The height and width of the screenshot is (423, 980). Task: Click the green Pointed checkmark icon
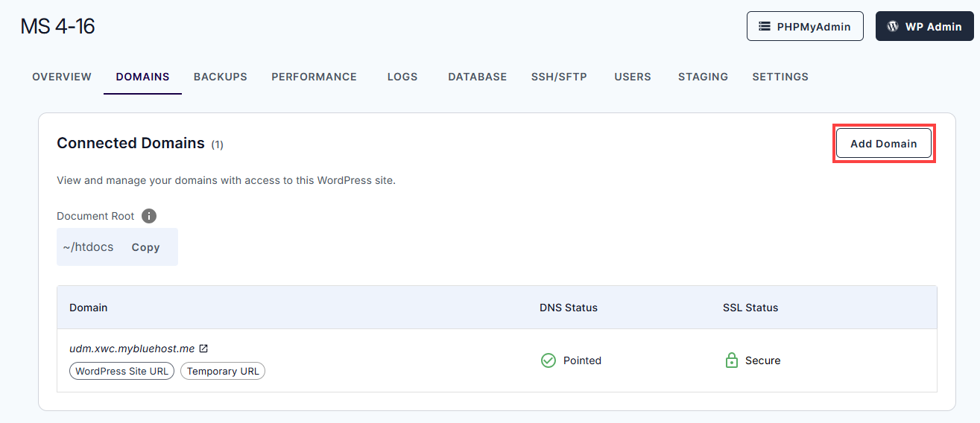click(549, 360)
